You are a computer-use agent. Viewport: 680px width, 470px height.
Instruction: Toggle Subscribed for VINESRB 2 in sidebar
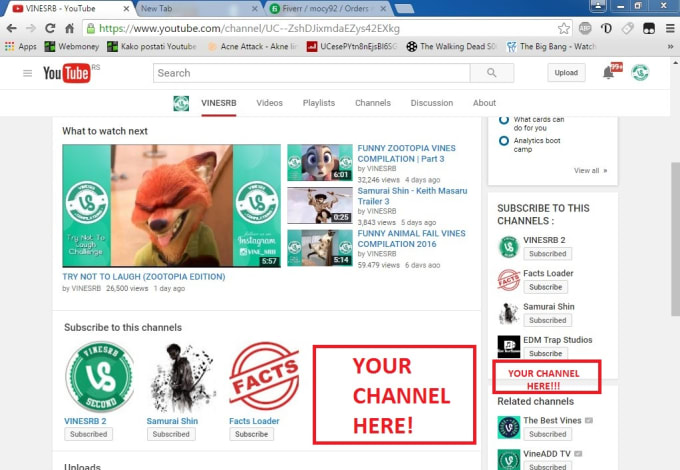pyautogui.click(x=547, y=254)
